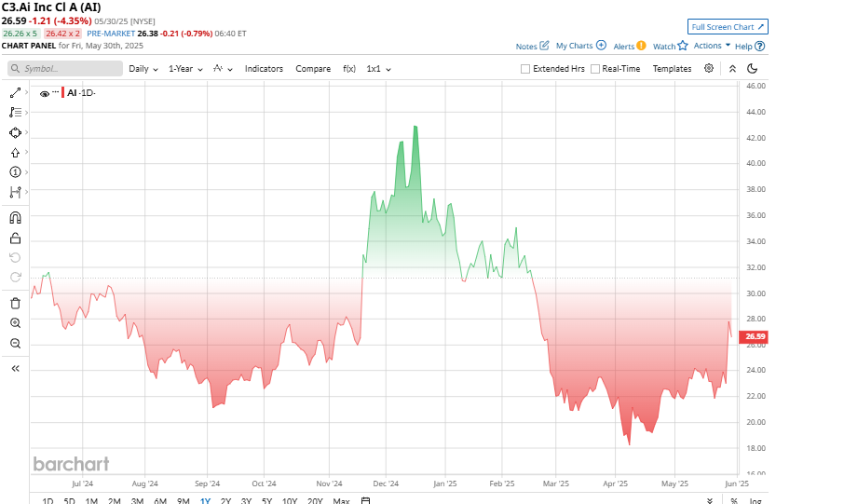Select the Max time range
Screen dimensions: 844x504
pyautogui.click(x=341, y=501)
